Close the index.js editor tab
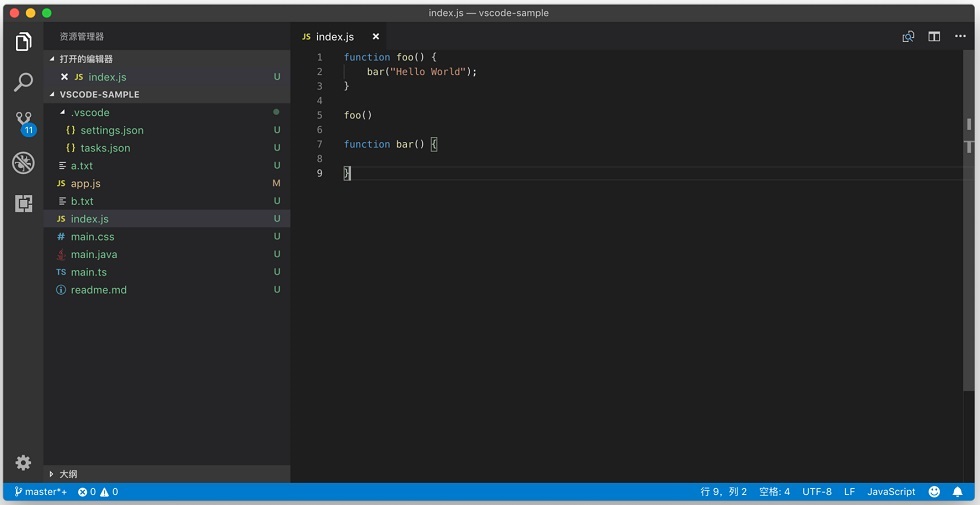This screenshot has width=980, height=505. click(376, 37)
